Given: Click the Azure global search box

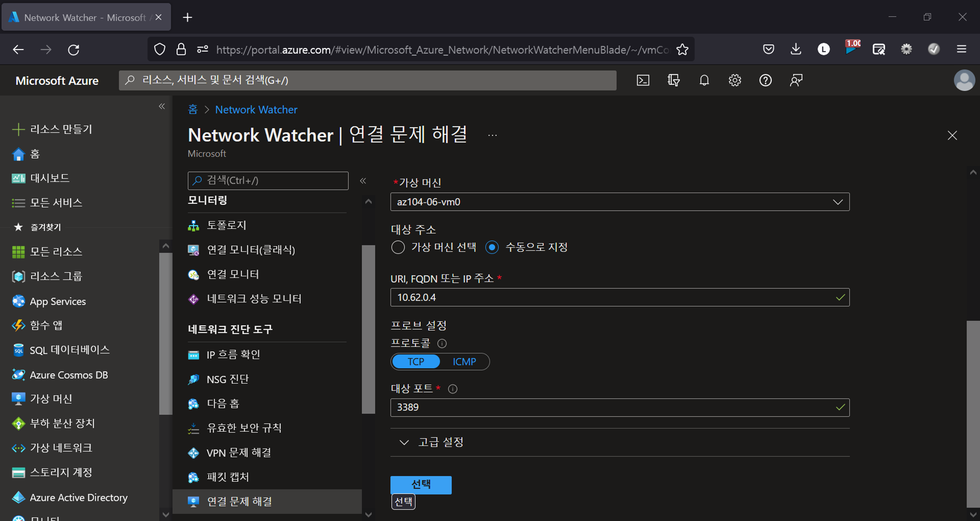Looking at the screenshot, I should (x=367, y=80).
